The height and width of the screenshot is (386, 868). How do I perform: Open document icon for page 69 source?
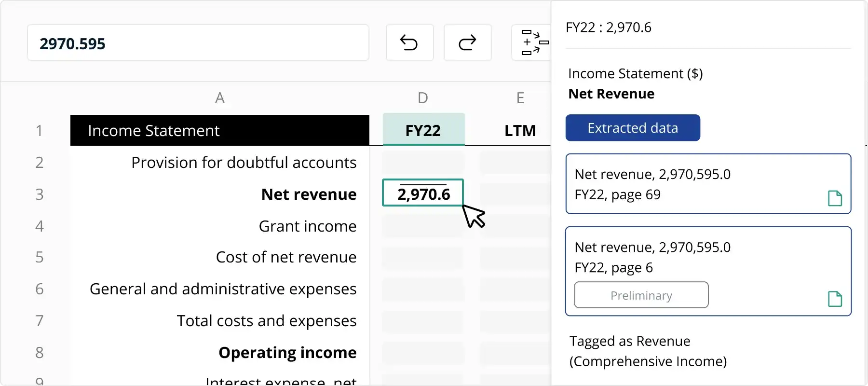835,198
